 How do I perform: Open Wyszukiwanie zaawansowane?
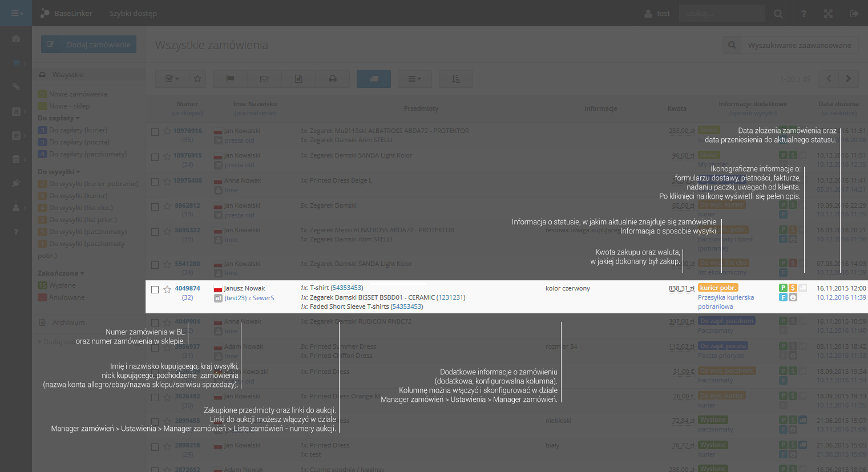800,45
